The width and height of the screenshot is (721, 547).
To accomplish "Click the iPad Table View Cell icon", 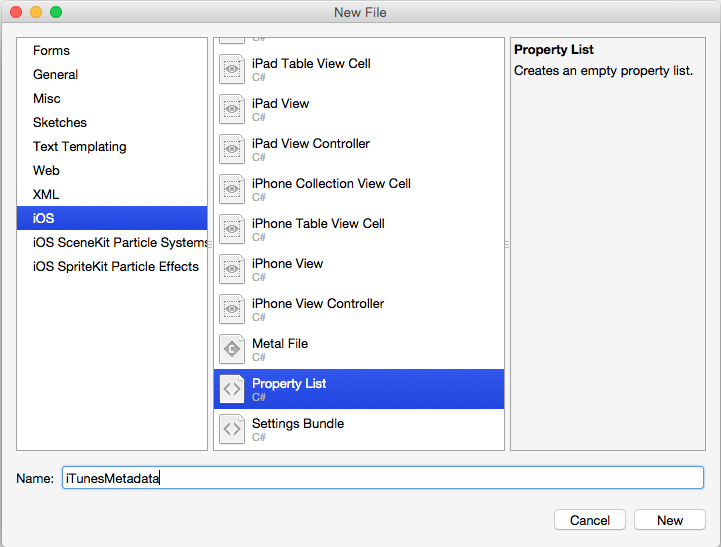I will click(232, 69).
